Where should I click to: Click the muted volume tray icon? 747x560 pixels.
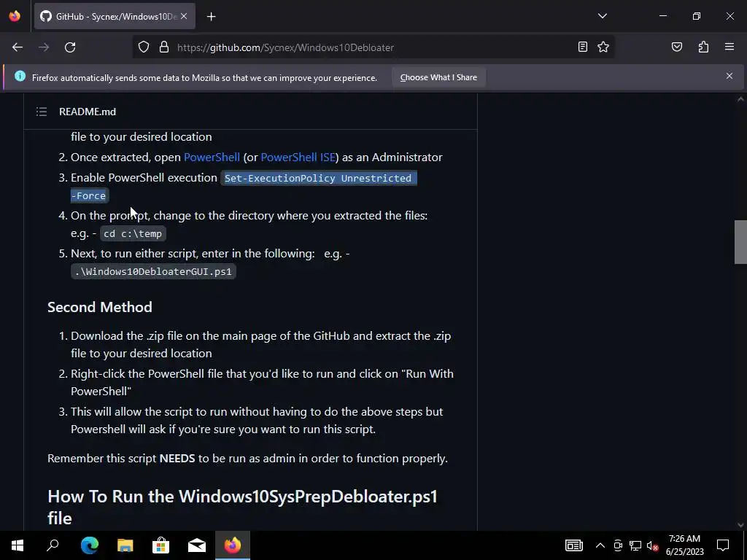(x=653, y=545)
